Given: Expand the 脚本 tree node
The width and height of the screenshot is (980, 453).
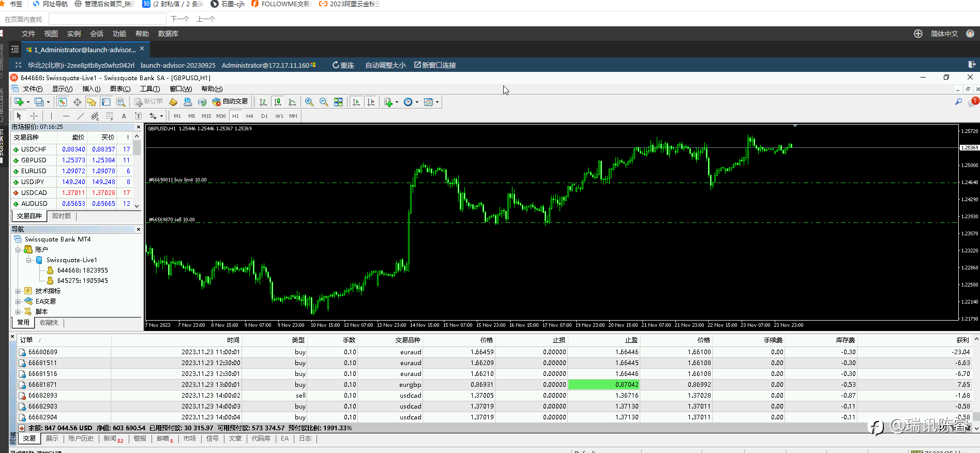Looking at the screenshot, I should [18, 312].
